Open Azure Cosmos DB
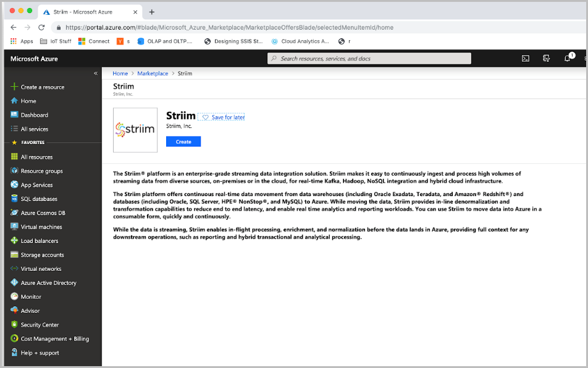Viewport: 588px width, 368px height. pos(44,213)
